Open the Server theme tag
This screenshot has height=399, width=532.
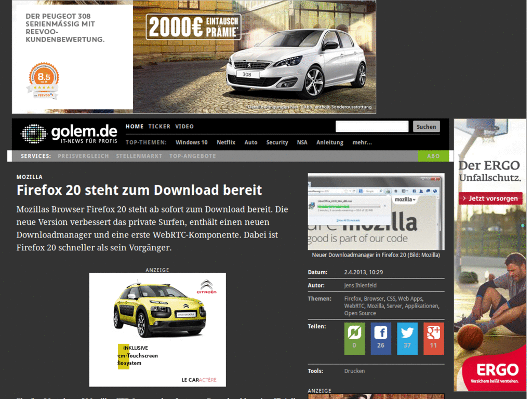coord(394,305)
